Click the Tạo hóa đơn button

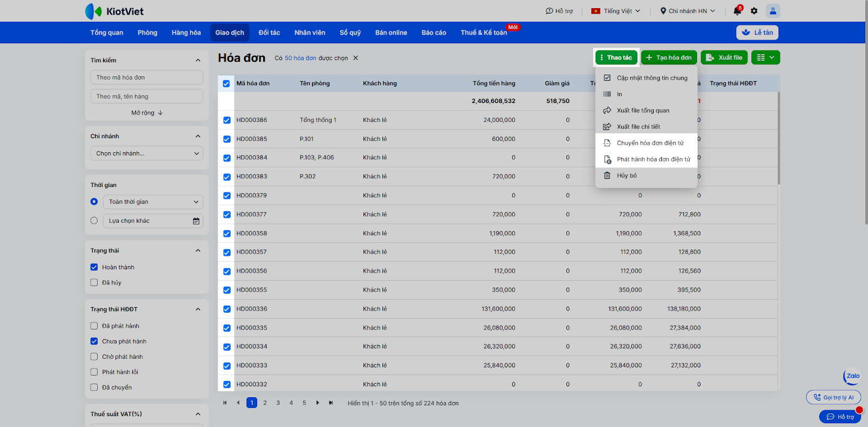[669, 57]
